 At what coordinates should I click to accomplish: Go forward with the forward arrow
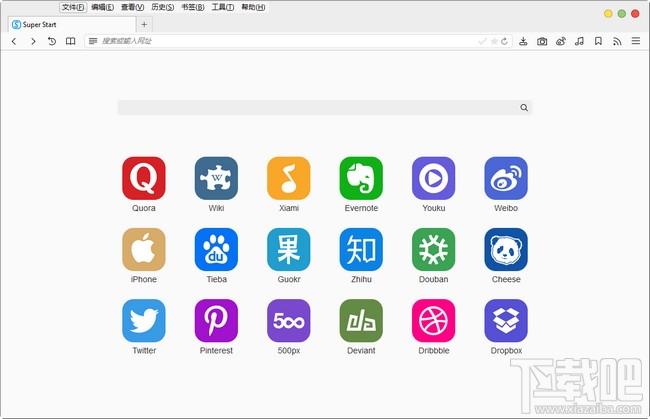point(33,41)
